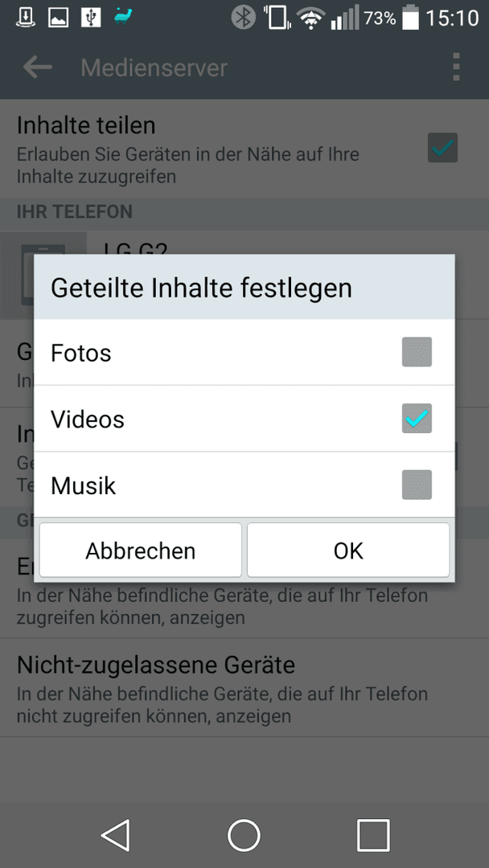Image resolution: width=489 pixels, height=868 pixels.
Task: Check the Fotos checkbox
Action: coord(417,352)
